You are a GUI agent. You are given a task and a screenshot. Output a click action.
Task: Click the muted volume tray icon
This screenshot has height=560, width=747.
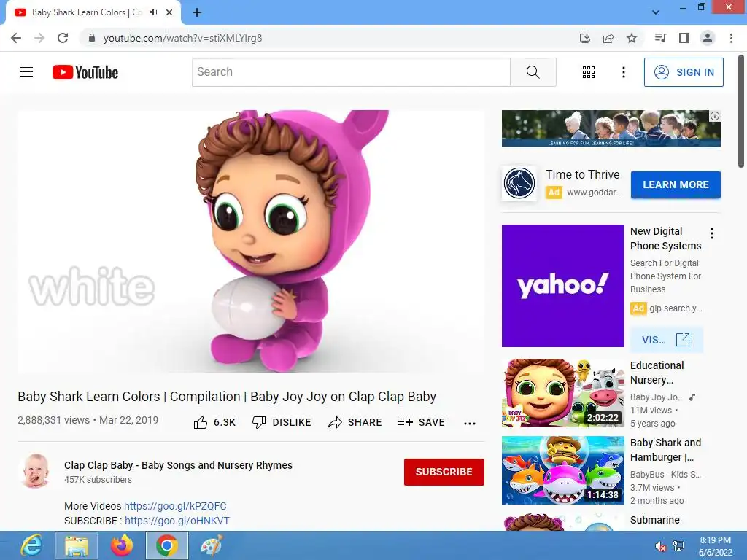click(x=660, y=546)
